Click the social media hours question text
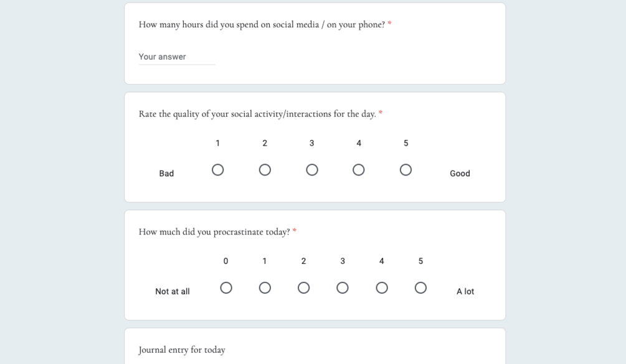This screenshot has height=364, width=626. [262, 25]
